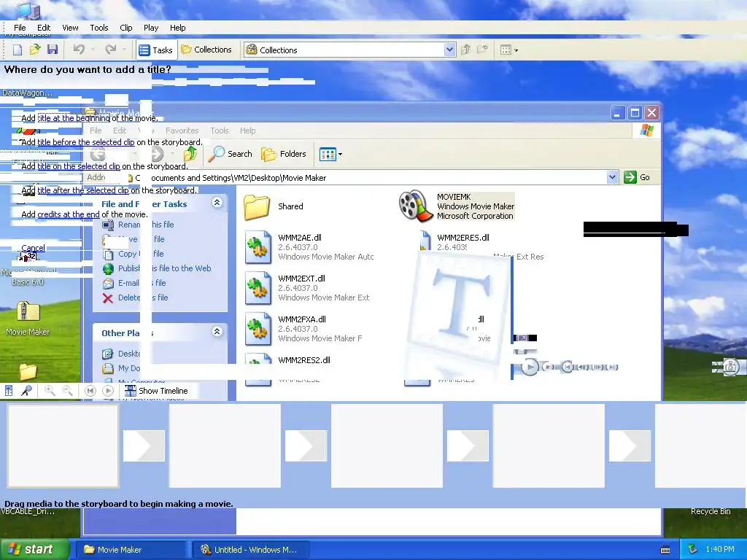Viewport: 747px width, 560px height.
Task: Click the Redo arrow icon
Action: tap(111, 50)
